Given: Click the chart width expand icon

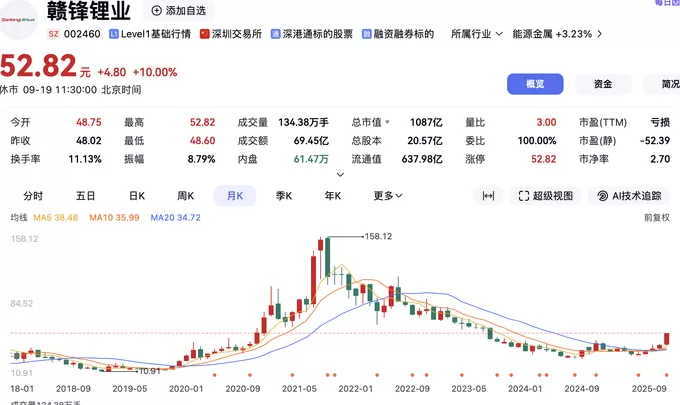Looking at the screenshot, I should click(x=488, y=196).
